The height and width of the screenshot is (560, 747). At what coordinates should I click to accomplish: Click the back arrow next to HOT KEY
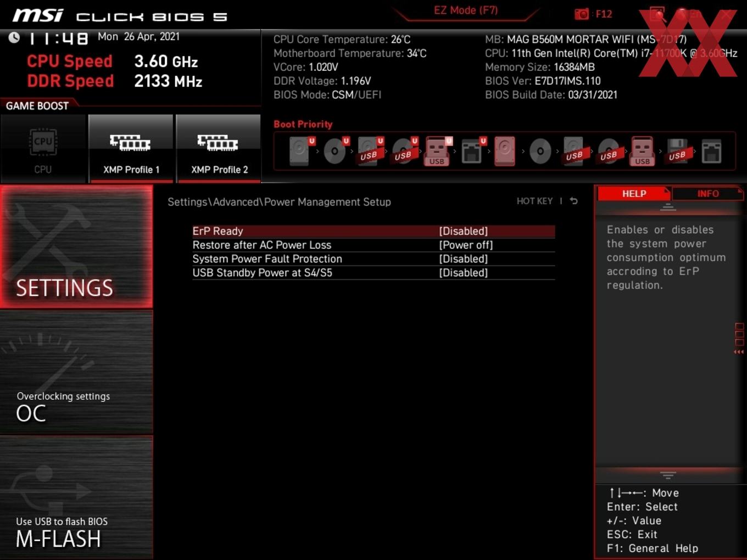point(573,201)
